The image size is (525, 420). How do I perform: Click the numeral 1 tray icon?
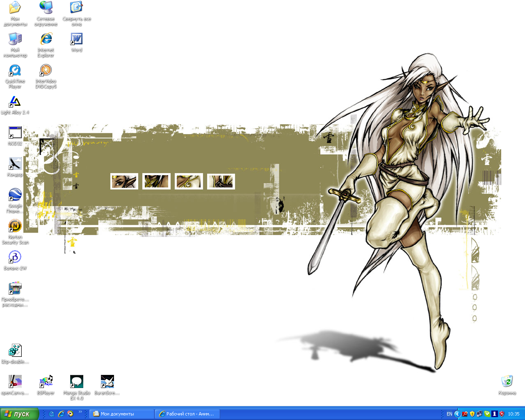pyautogui.click(x=494, y=414)
